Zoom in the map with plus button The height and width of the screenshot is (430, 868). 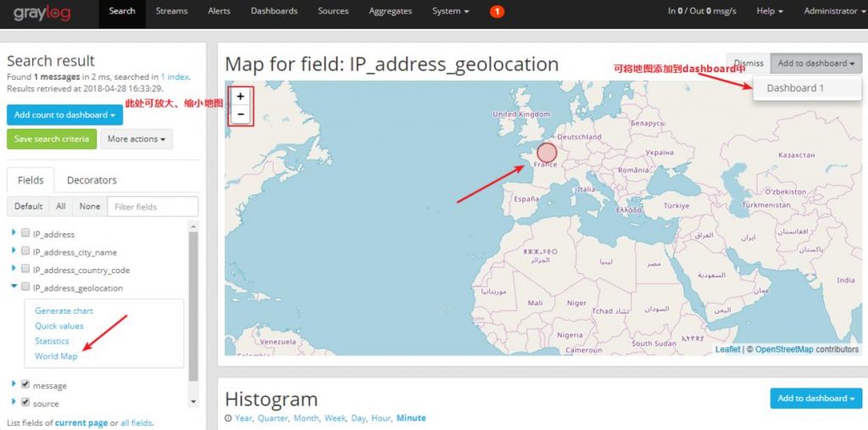tap(241, 97)
